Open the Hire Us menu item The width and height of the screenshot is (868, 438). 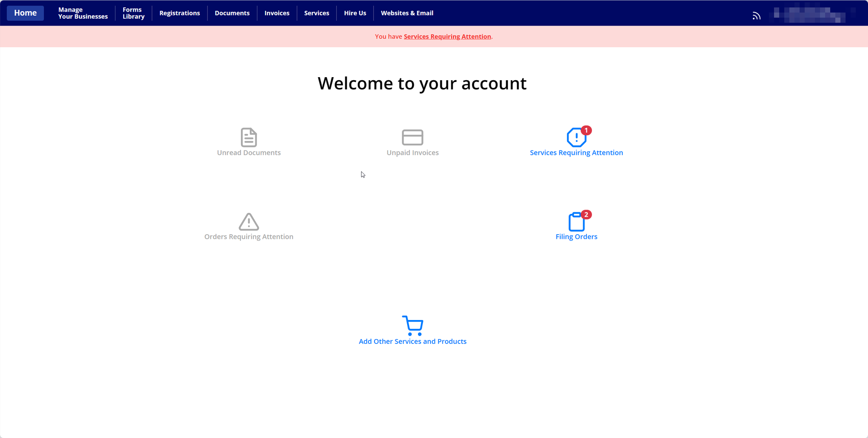[x=355, y=13]
